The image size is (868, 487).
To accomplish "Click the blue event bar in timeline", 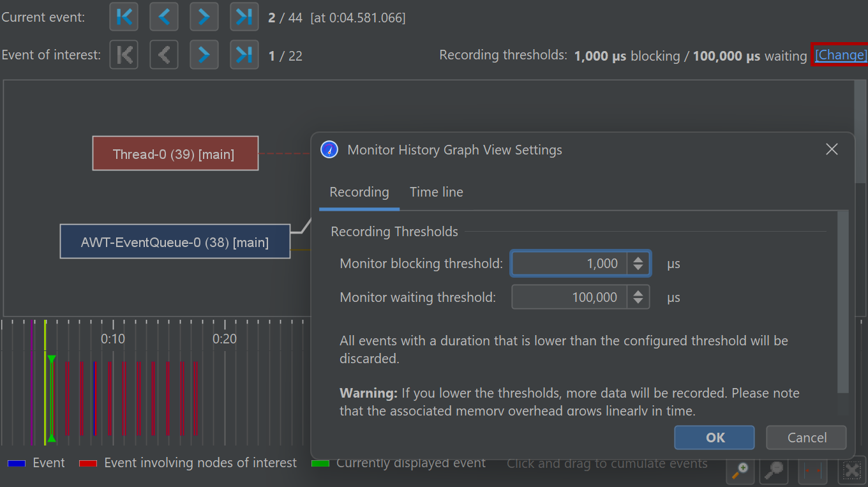I will 94,399.
